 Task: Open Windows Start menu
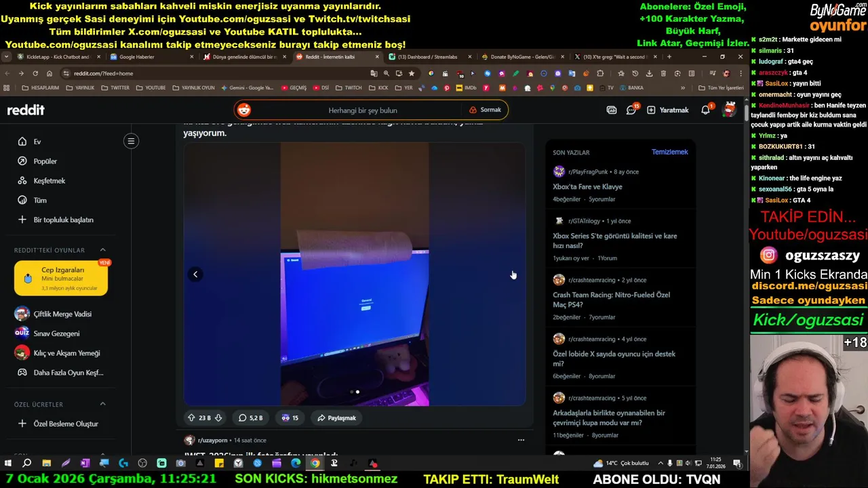click(x=8, y=464)
